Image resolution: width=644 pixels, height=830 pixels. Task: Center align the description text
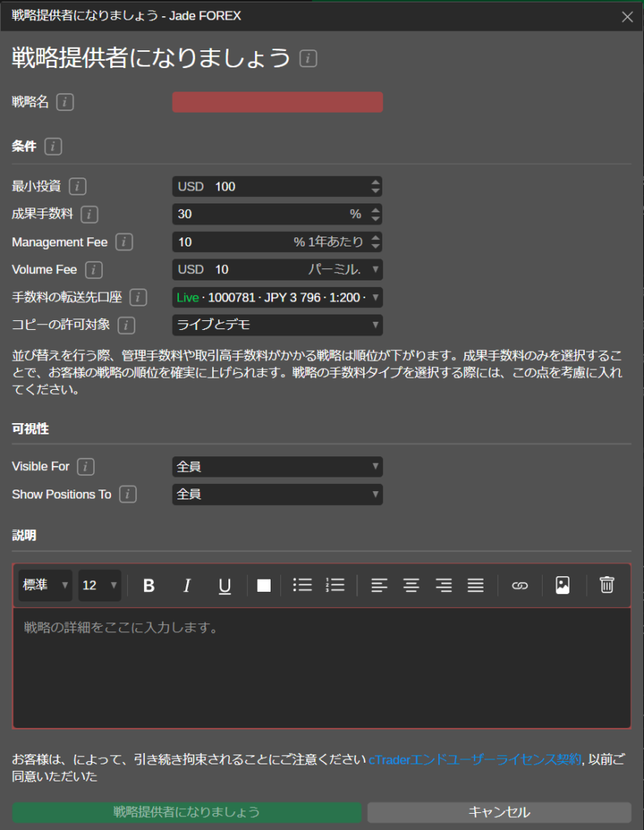click(x=412, y=585)
